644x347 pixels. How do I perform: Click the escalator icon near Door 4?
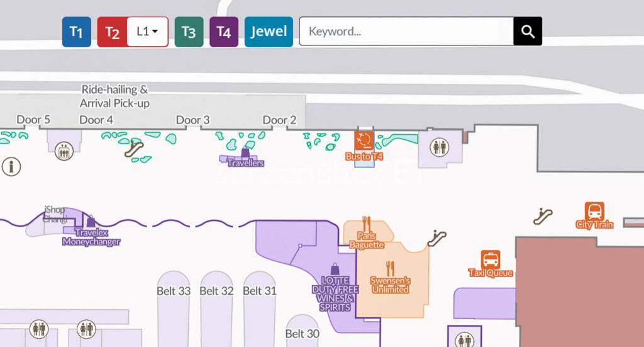point(135,149)
